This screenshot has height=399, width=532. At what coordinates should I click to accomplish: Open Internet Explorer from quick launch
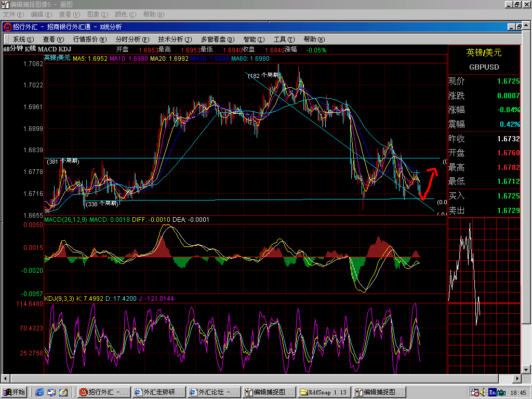(39, 392)
